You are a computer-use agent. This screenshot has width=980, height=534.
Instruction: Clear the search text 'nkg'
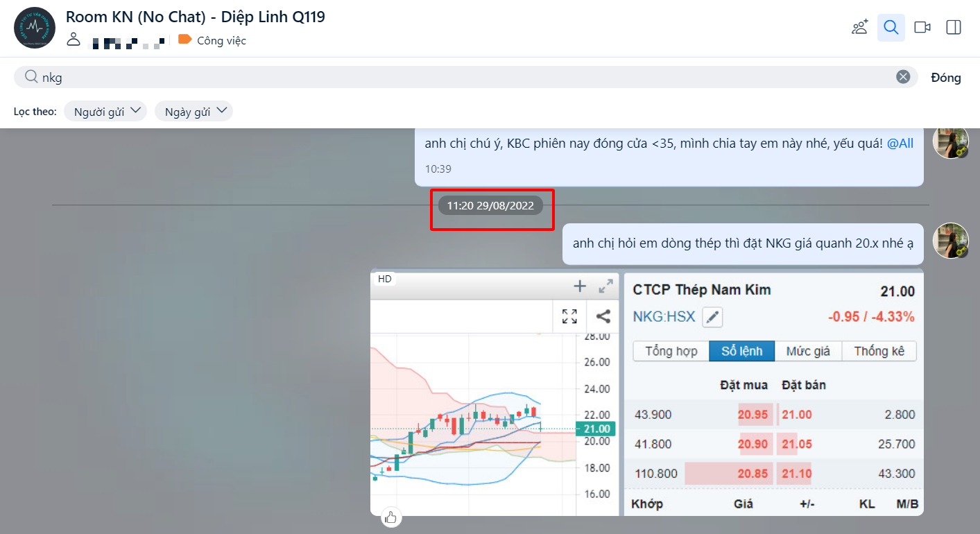(x=903, y=77)
